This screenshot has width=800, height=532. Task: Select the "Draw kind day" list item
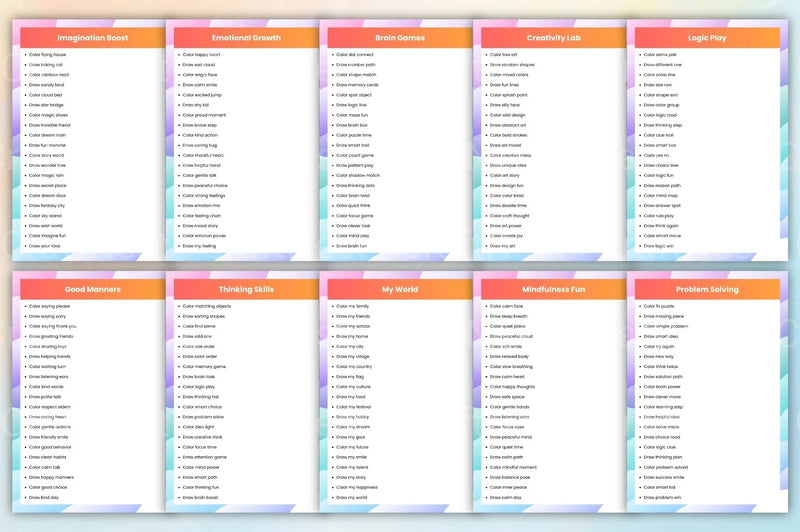pyautogui.click(x=44, y=497)
